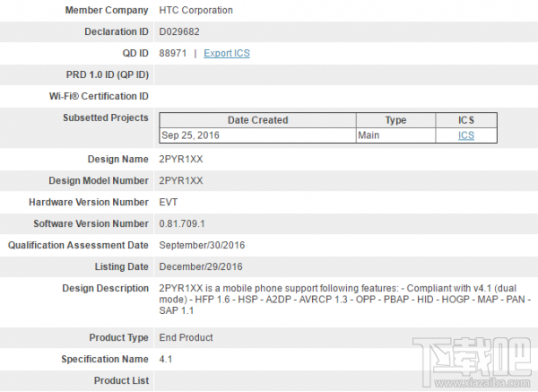The width and height of the screenshot is (538, 392).
Task: Click the 'Date Created' column header
Action: pyautogui.click(x=257, y=120)
